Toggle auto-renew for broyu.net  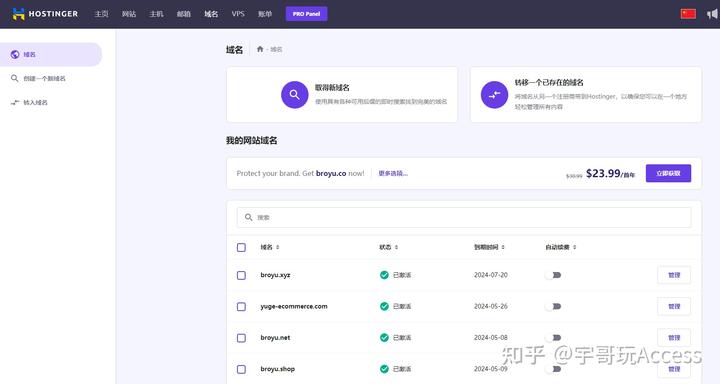(553, 338)
